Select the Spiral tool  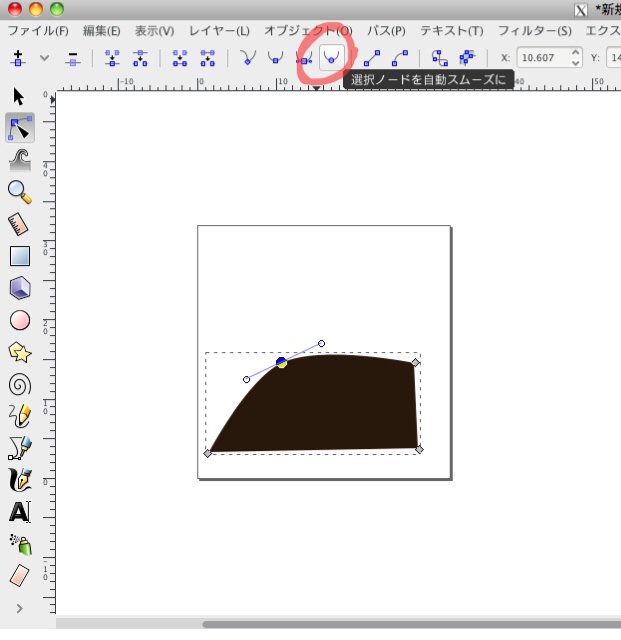[x=19, y=385]
